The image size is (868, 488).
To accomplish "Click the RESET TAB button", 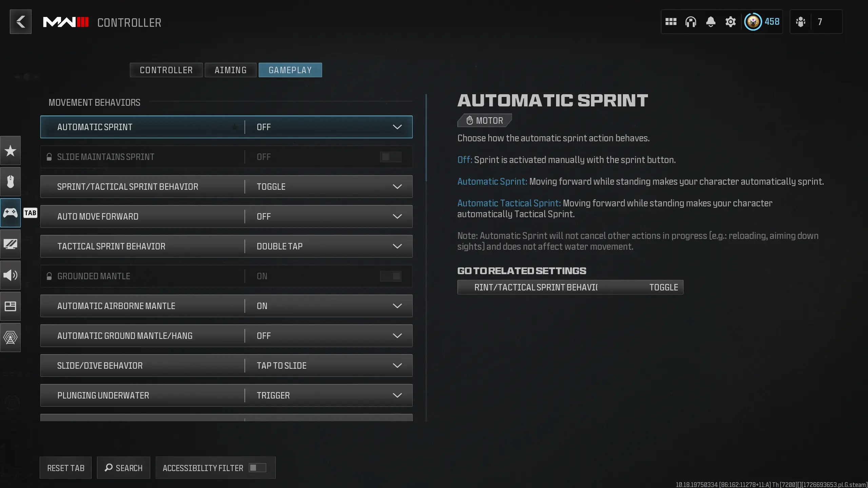I will (x=65, y=468).
